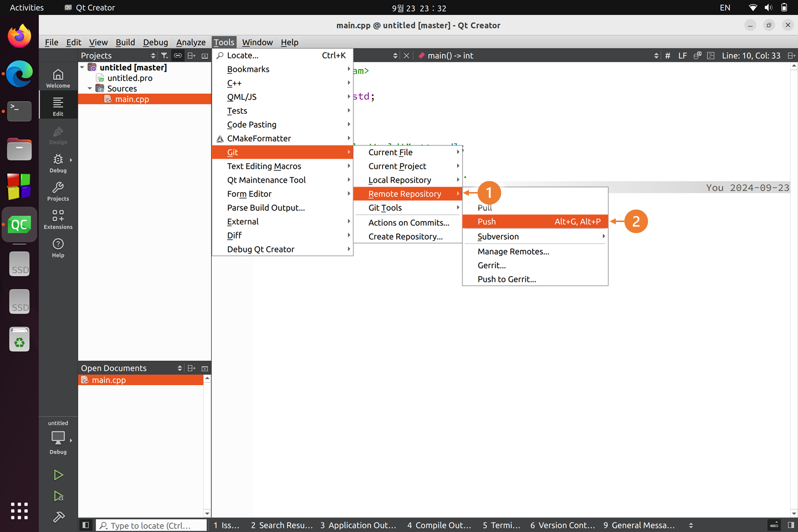Open Files manager from the dock

pyautogui.click(x=19, y=149)
